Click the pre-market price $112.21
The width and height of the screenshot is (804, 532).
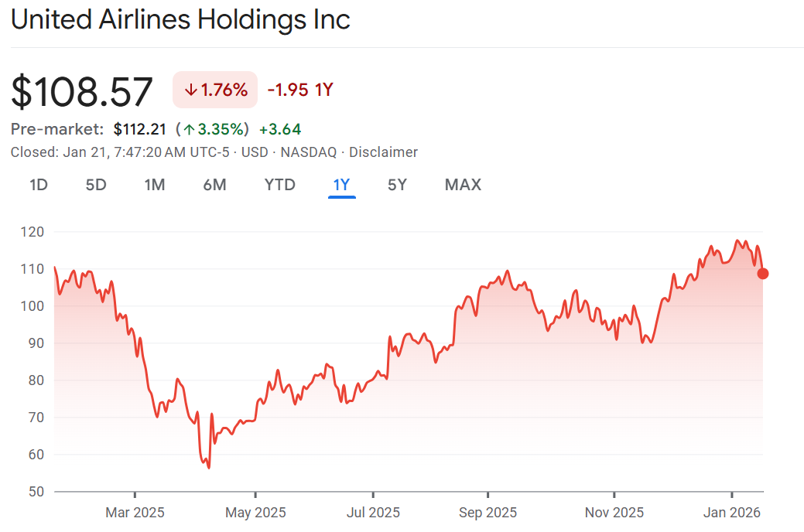(140, 129)
